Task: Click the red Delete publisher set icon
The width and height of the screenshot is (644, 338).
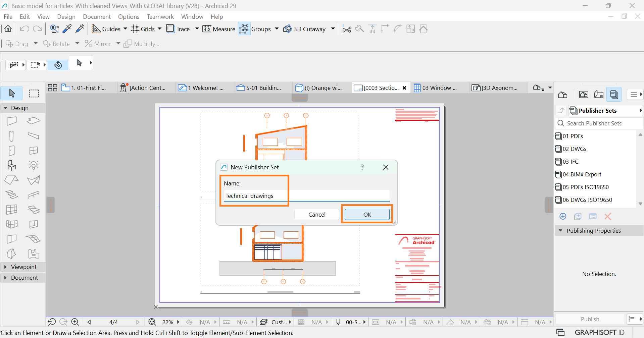Action: (x=608, y=216)
